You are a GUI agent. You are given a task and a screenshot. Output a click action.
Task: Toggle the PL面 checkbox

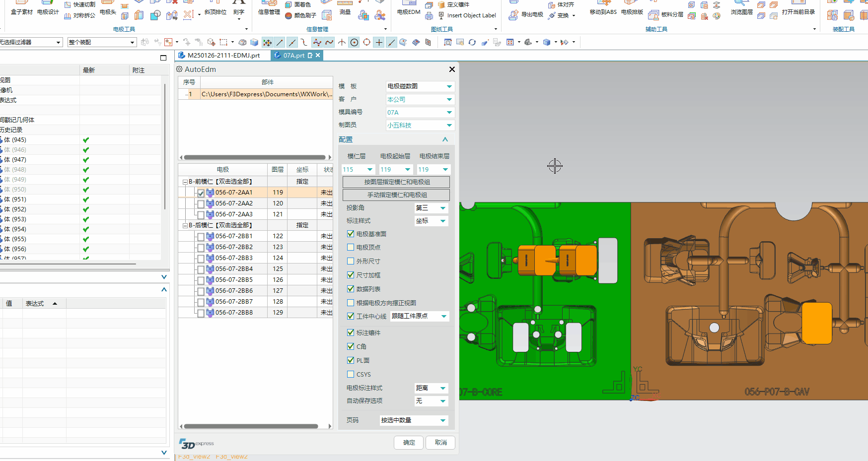[x=351, y=360]
